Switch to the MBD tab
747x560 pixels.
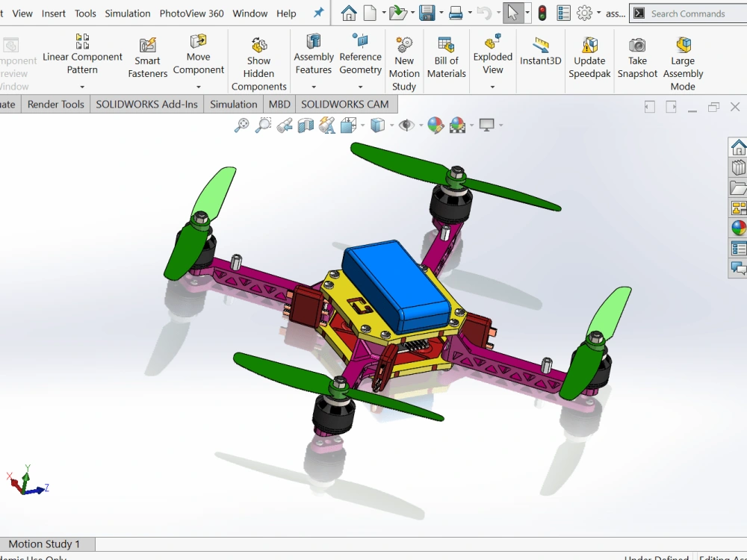tap(279, 105)
